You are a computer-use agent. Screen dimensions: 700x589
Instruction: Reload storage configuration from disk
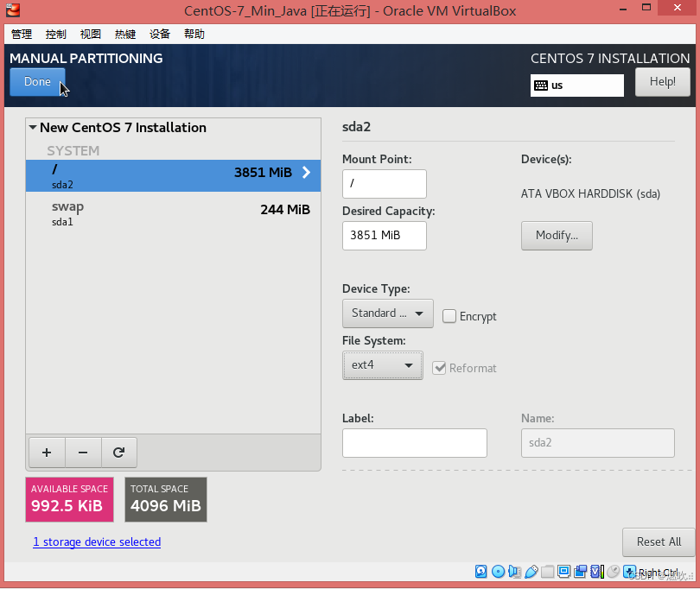[x=118, y=453]
